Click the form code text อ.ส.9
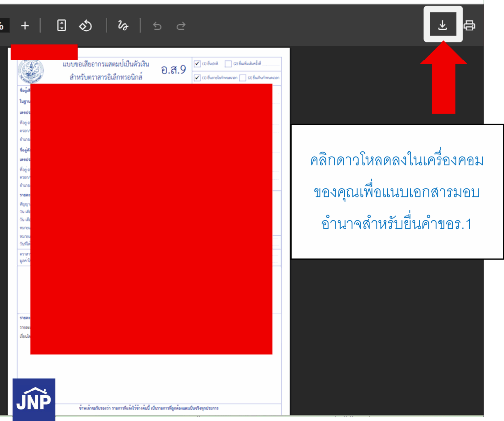Viewport: 504px width, 421px height. [174, 70]
